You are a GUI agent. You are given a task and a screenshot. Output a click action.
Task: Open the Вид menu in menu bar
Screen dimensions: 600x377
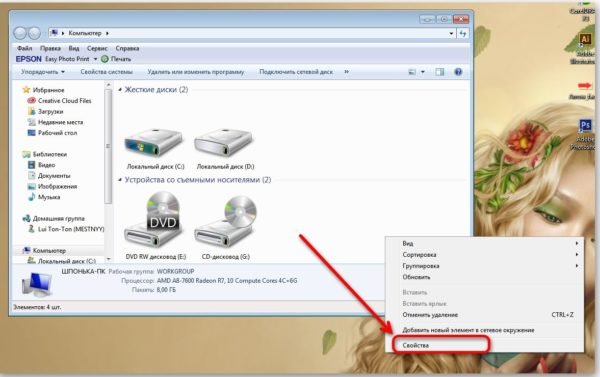coord(74,49)
